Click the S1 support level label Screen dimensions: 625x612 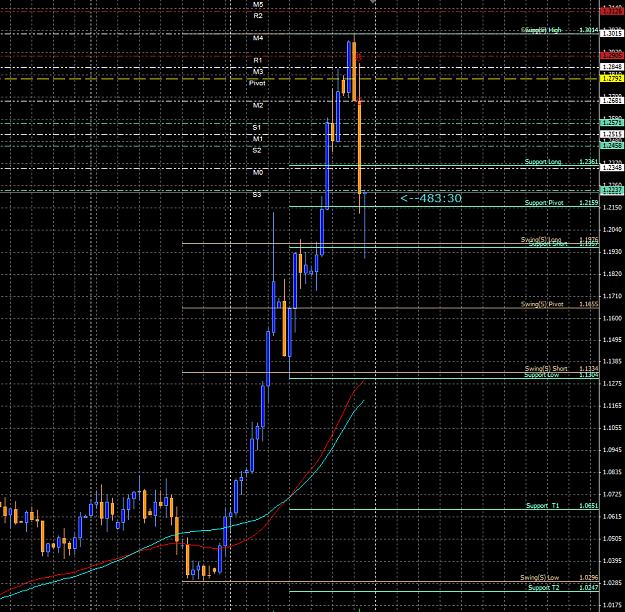[257, 128]
